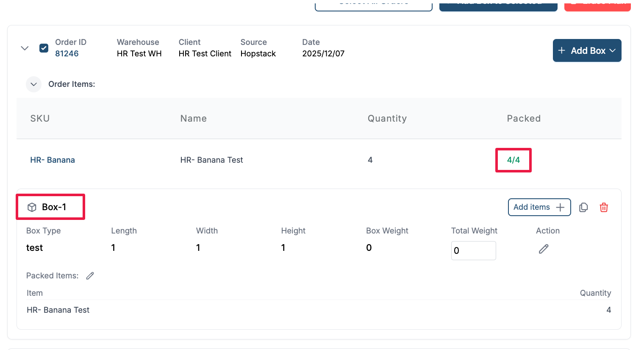Click the Add items button
This screenshot has height=350, width=644.
pos(539,207)
